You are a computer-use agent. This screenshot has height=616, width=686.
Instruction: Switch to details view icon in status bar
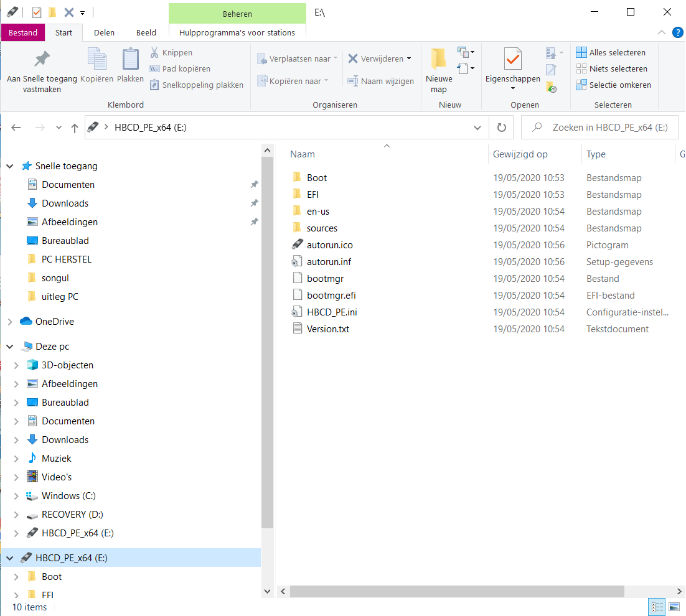pyautogui.click(x=657, y=607)
